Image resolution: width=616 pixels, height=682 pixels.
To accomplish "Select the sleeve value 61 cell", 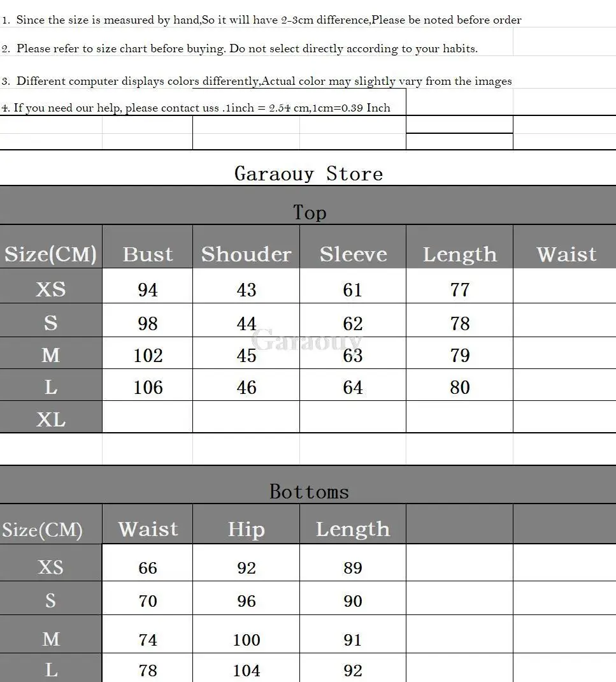I will pyautogui.click(x=353, y=289).
